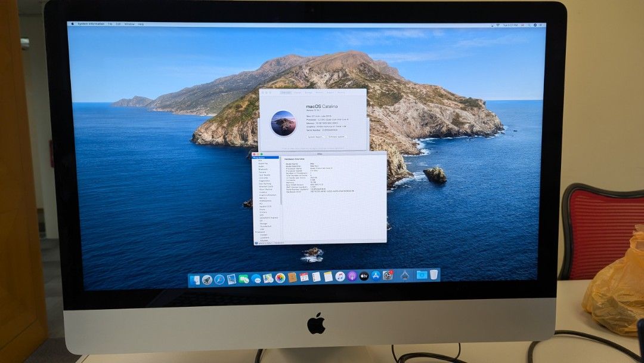644x363 pixels.
Task: Open Apple TV app in Dock
Action: [364, 276]
